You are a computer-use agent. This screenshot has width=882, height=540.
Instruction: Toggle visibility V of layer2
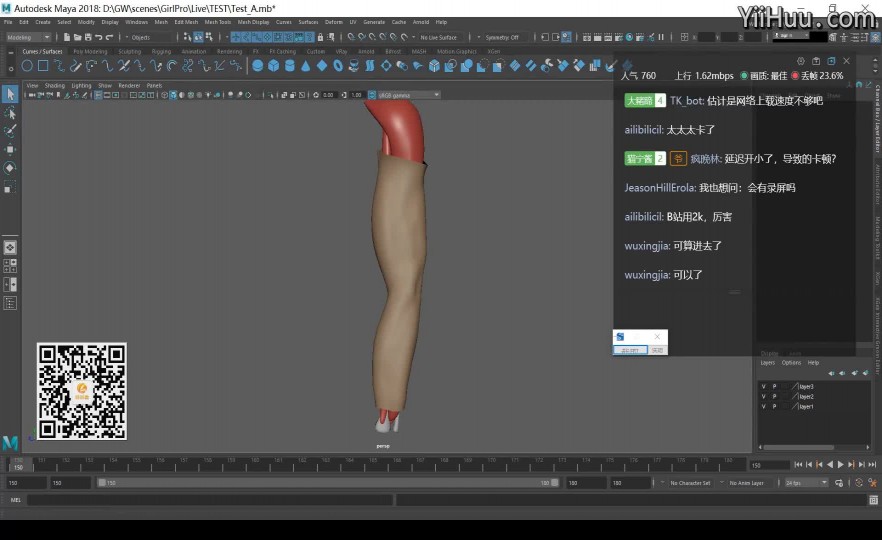[763, 397]
